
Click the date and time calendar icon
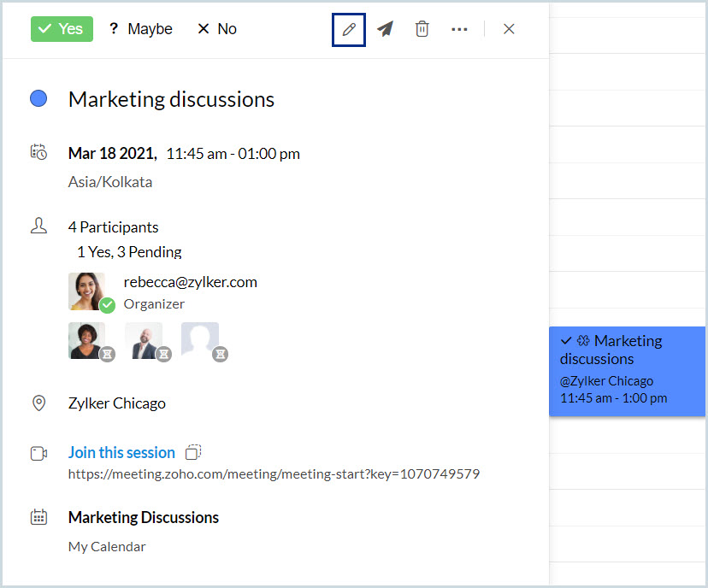pos(38,153)
